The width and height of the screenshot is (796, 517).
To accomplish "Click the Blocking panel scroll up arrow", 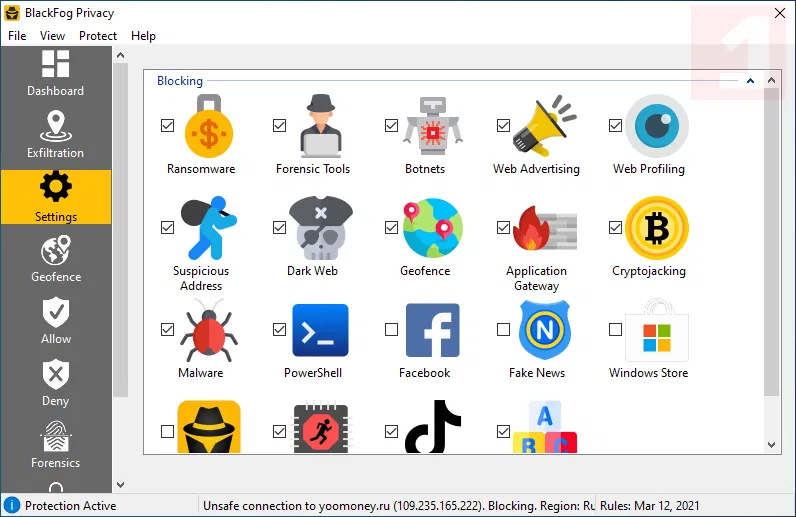I will (x=772, y=80).
